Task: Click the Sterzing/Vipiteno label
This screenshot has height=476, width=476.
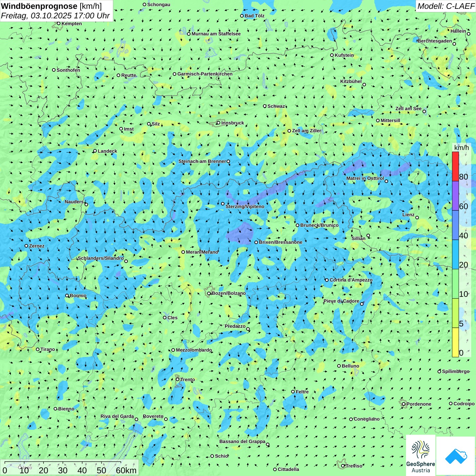Action: coord(245,206)
